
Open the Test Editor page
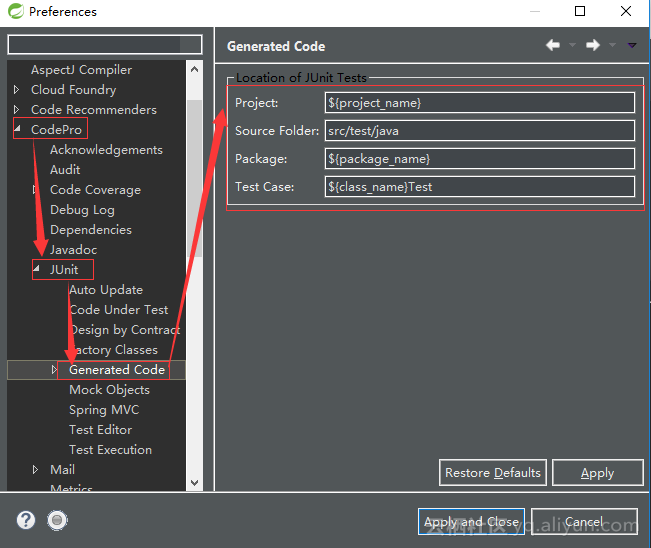tap(100, 429)
